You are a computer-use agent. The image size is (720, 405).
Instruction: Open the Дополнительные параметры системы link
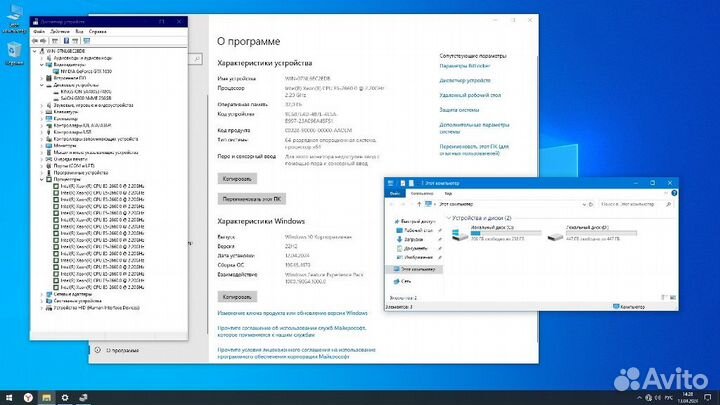(x=474, y=128)
